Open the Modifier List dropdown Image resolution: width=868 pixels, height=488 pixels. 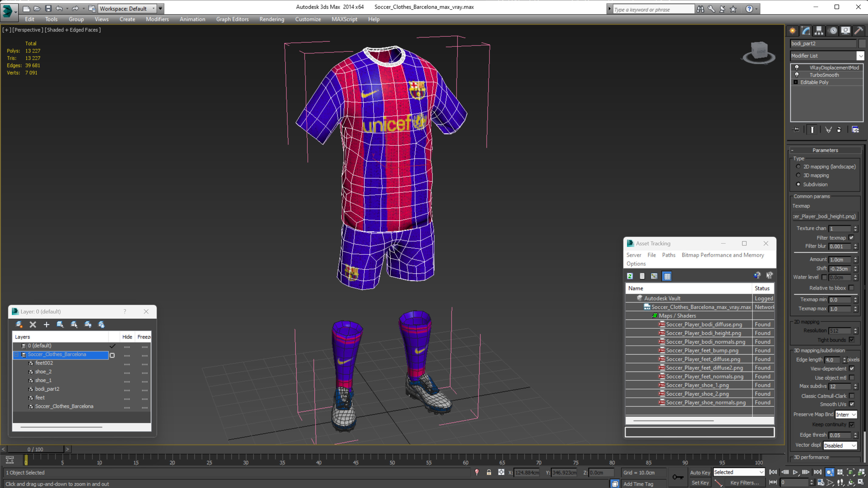pyautogui.click(x=860, y=56)
